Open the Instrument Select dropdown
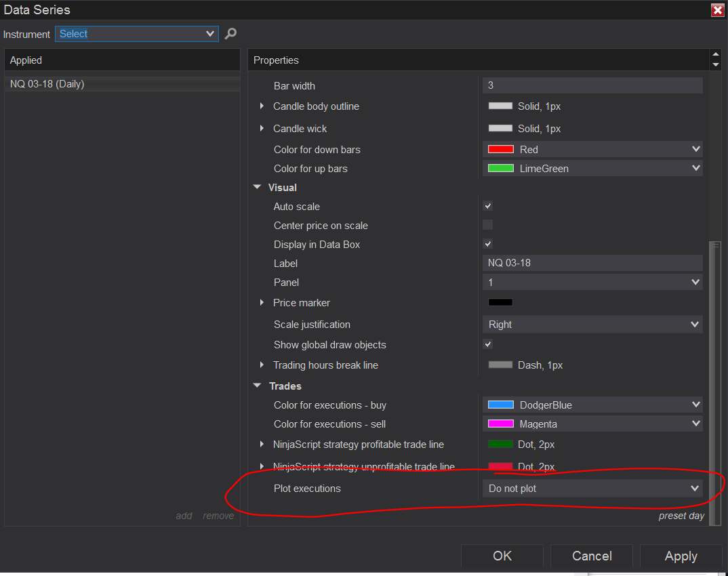This screenshot has width=728, height=576. coord(136,34)
